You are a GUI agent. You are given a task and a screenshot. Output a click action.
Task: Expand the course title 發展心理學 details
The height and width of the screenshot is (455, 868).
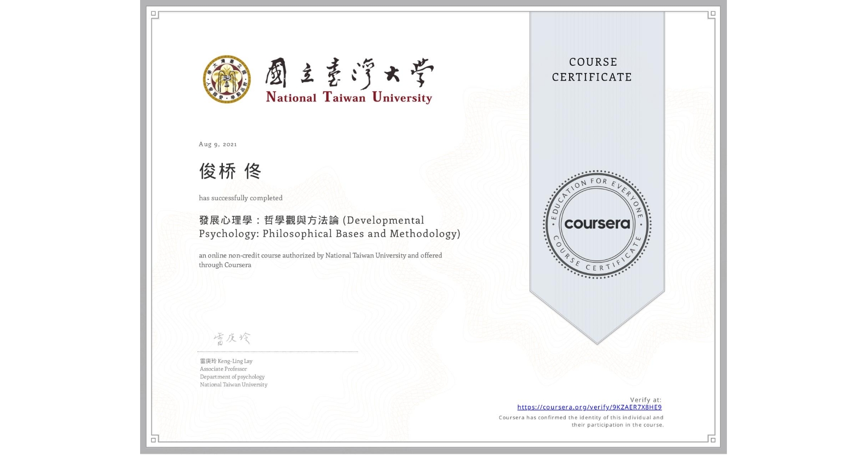coord(329,227)
